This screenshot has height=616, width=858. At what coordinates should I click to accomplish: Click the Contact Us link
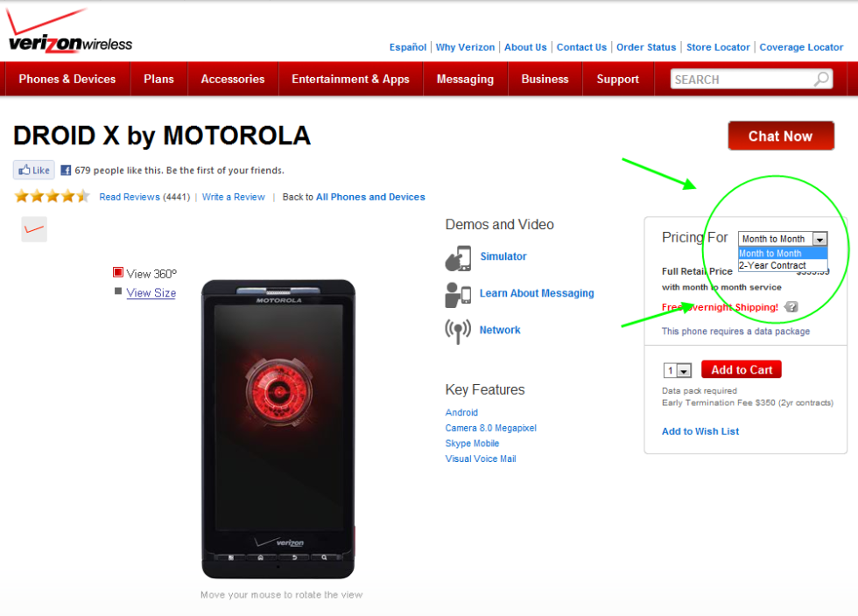pos(581,47)
